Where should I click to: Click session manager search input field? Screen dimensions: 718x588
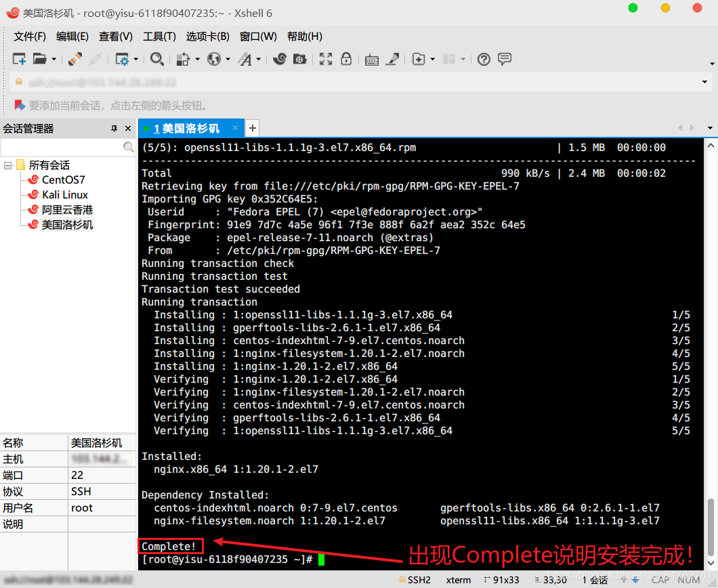pyautogui.click(x=62, y=147)
